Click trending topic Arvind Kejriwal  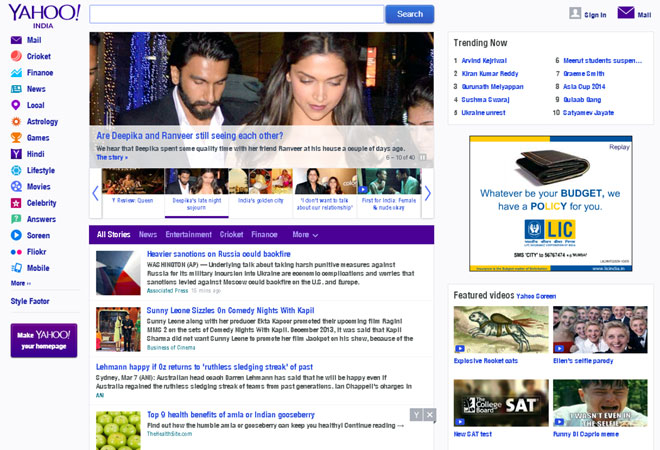coord(484,61)
